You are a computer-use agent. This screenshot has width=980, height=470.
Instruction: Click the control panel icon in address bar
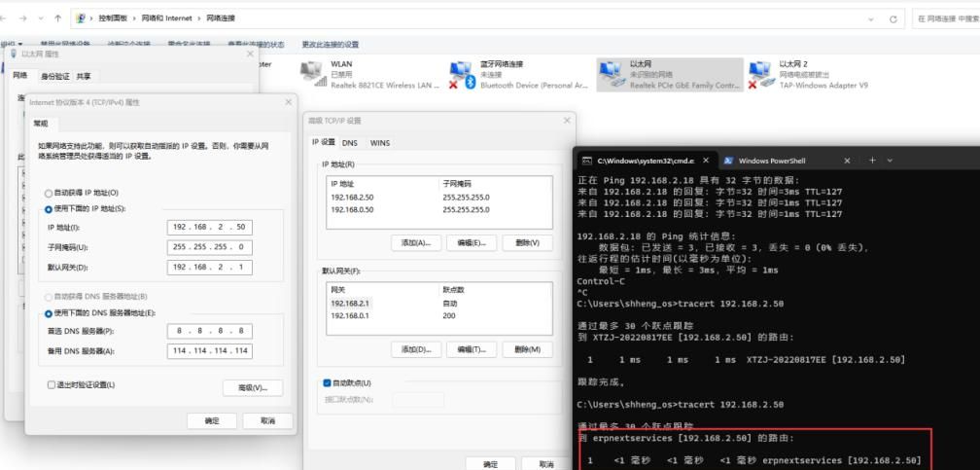click(81, 18)
